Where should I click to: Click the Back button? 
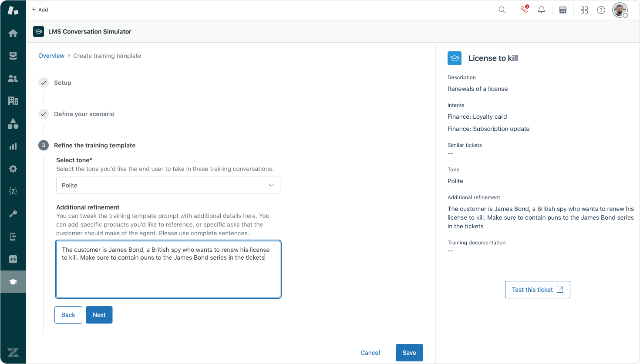(68, 315)
